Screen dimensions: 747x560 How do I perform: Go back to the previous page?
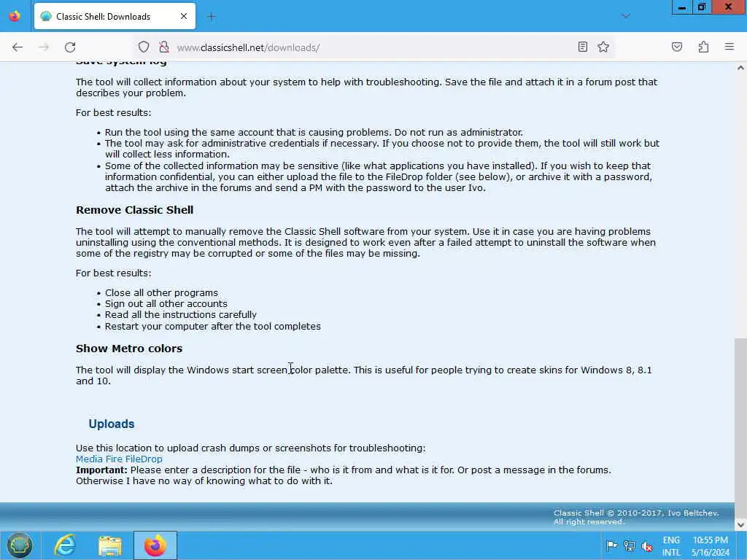18,47
